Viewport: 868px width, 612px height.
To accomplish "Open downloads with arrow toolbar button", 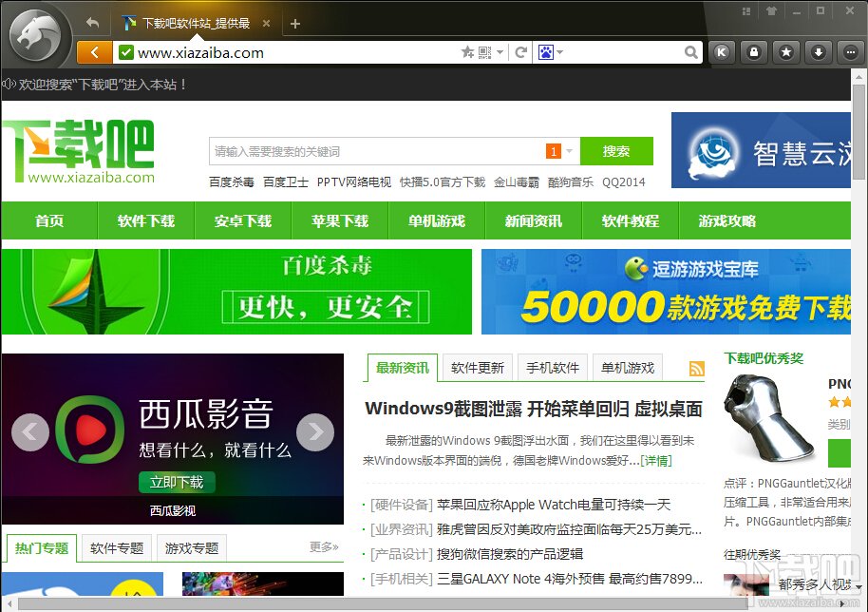I will click(819, 52).
